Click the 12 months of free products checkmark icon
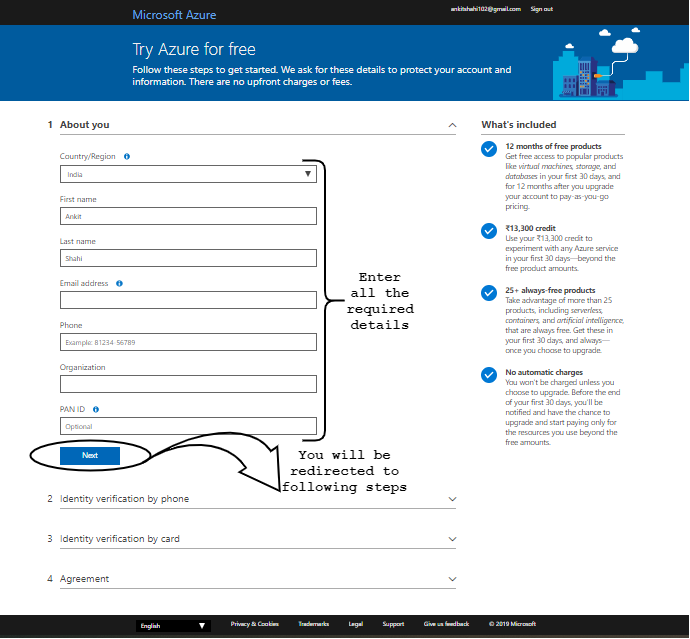The image size is (690, 639). pyautogui.click(x=489, y=149)
